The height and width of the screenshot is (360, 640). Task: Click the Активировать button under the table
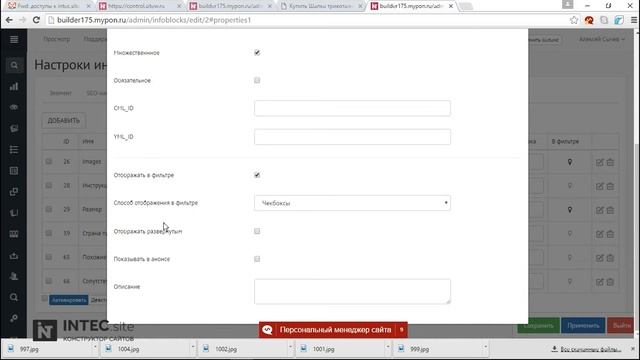pyautogui.click(x=69, y=300)
